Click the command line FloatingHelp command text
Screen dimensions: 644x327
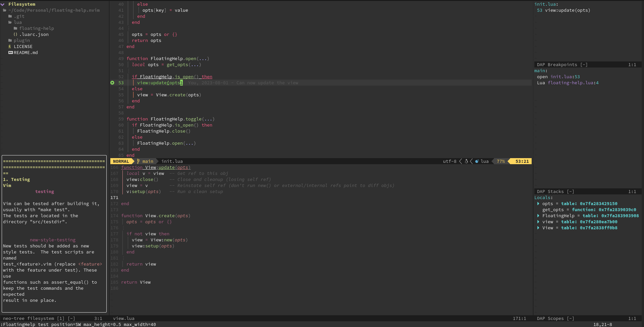click(79, 325)
